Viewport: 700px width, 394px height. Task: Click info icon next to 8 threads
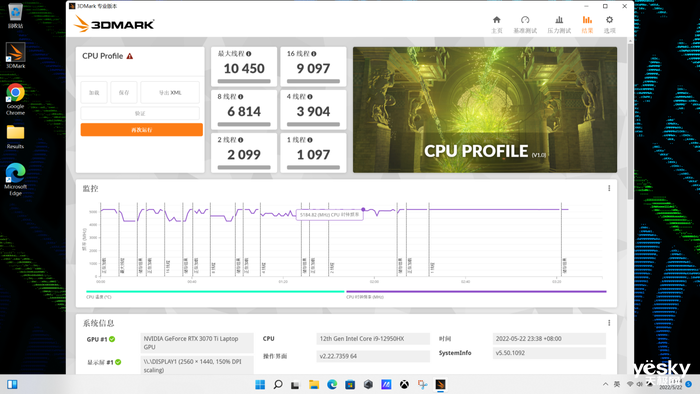click(241, 96)
